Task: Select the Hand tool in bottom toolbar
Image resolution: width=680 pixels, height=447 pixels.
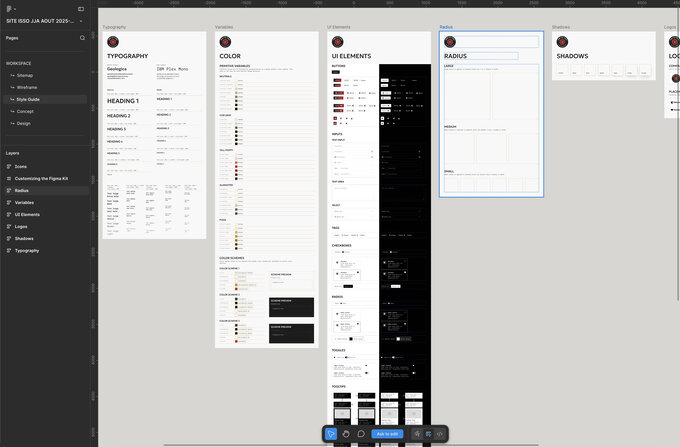Action: click(x=346, y=434)
